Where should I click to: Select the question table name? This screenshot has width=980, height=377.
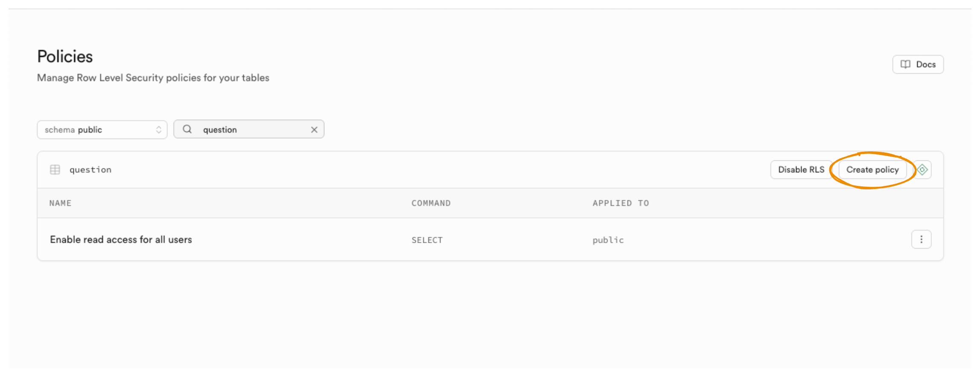click(90, 170)
